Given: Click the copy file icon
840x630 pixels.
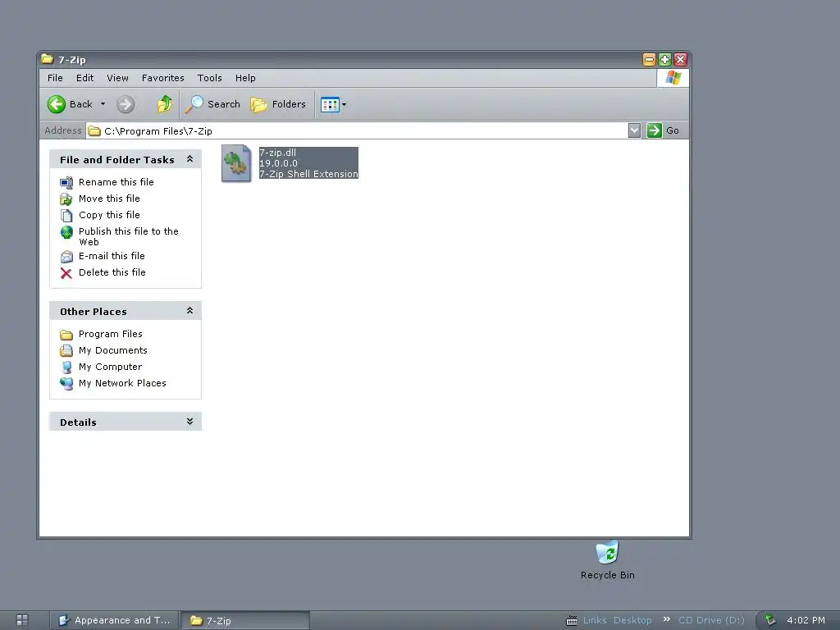Looking at the screenshot, I should (66, 216).
